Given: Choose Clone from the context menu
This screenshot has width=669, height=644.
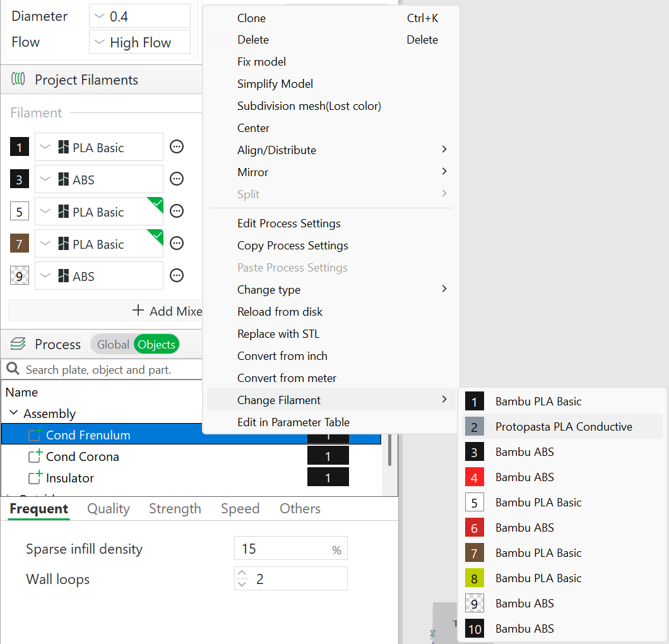Looking at the screenshot, I should [333, 18].
